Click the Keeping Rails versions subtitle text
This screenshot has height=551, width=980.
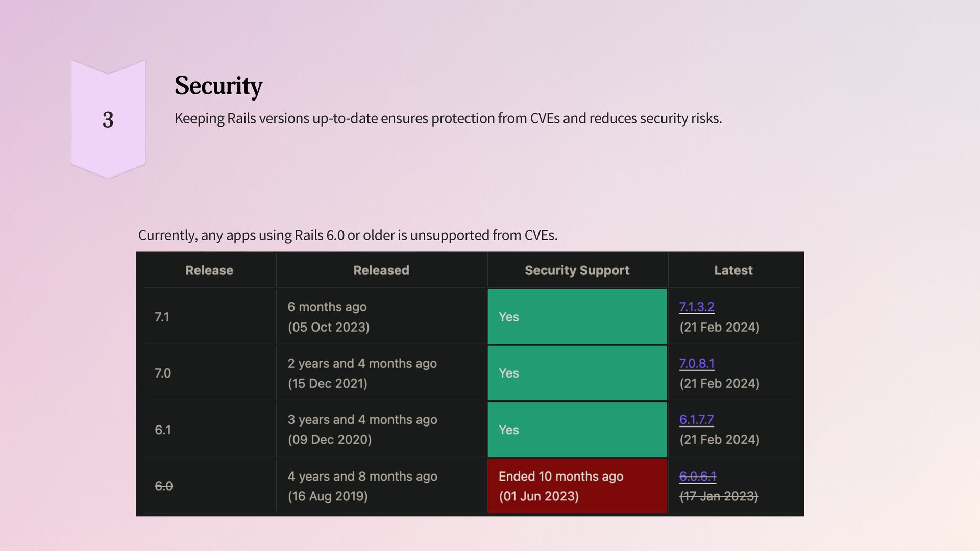pos(448,118)
